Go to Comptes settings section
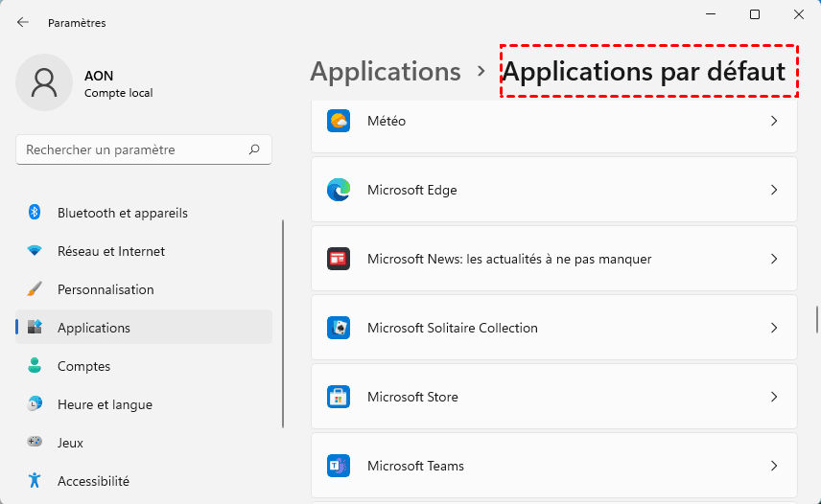Viewport: 821px width, 504px height. 83,366
